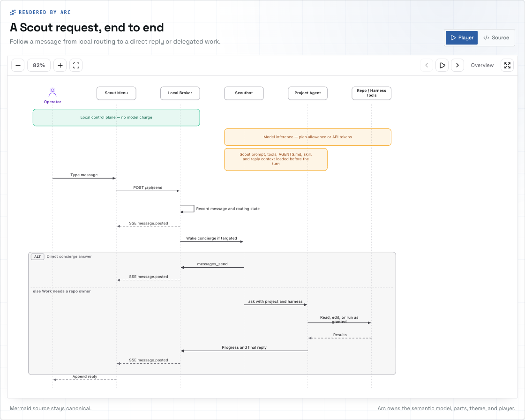Click the 'A Scout request, end to end' title
Viewport: 525px width, 420px height.
[x=87, y=28]
